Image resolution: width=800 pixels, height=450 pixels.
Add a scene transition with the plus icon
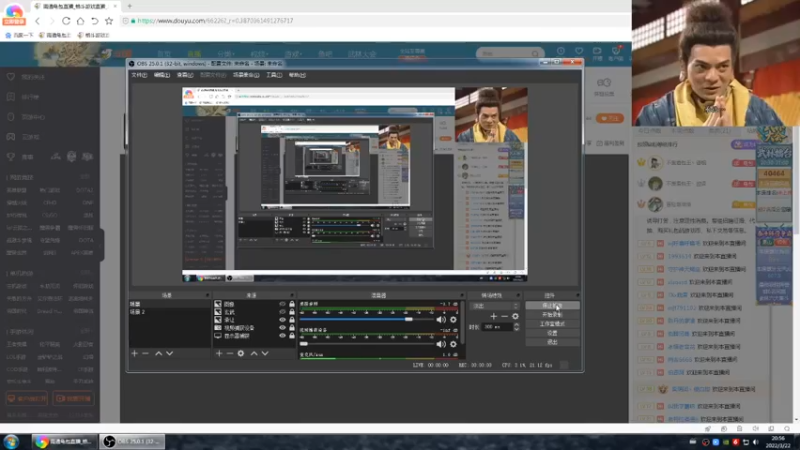(493, 316)
